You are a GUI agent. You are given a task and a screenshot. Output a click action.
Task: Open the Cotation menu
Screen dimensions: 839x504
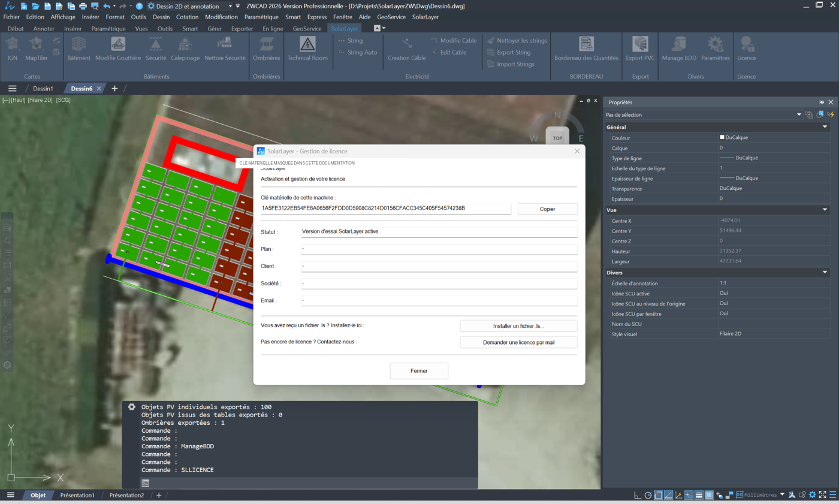[x=188, y=17]
